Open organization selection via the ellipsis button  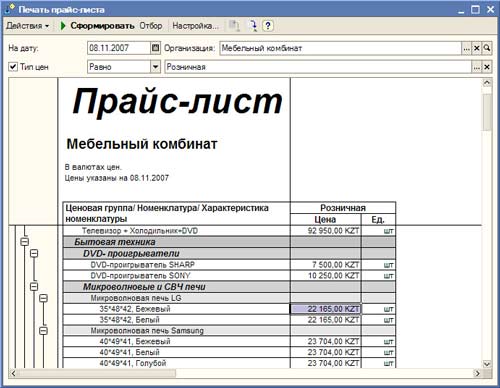(466, 48)
